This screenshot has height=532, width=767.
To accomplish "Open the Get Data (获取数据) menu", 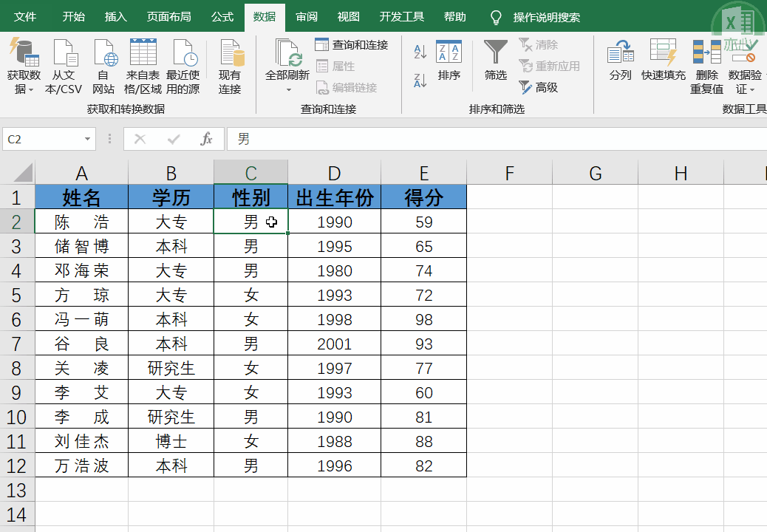I will 24,67.
